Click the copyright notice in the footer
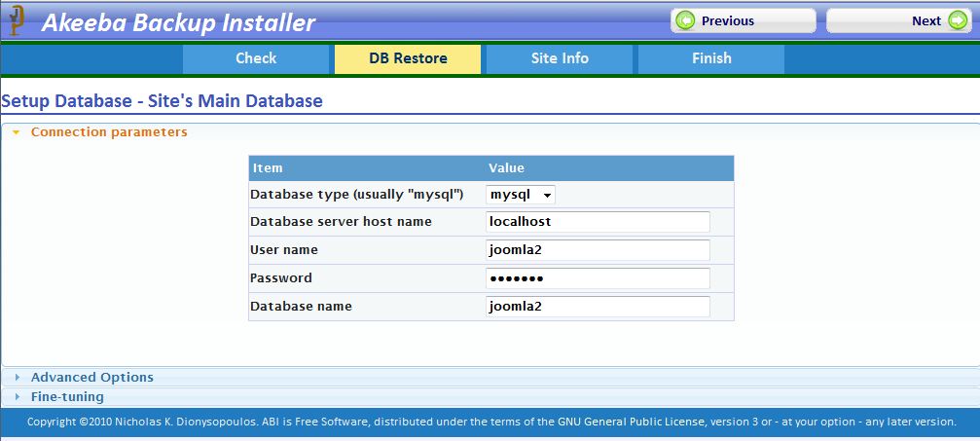980x441 pixels. point(491,423)
